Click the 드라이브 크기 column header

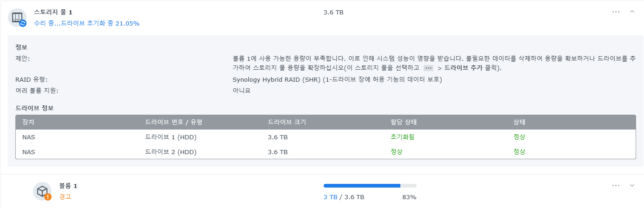(287, 122)
